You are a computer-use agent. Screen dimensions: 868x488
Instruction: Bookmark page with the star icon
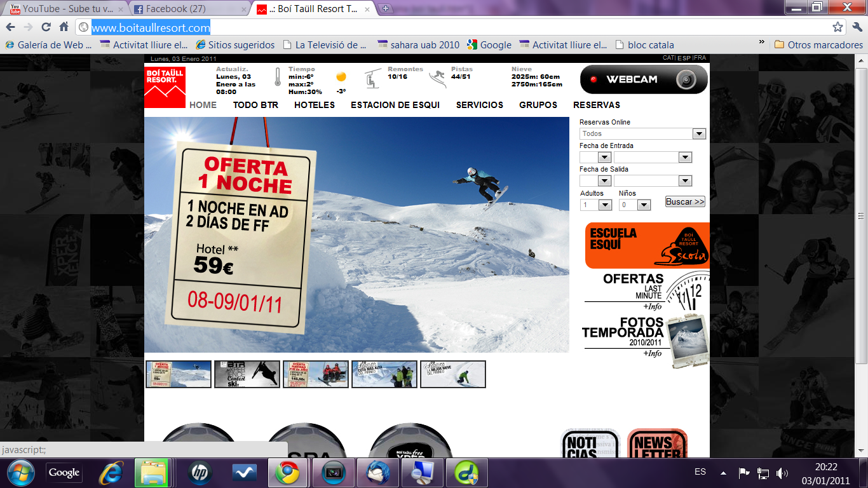coord(837,27)
